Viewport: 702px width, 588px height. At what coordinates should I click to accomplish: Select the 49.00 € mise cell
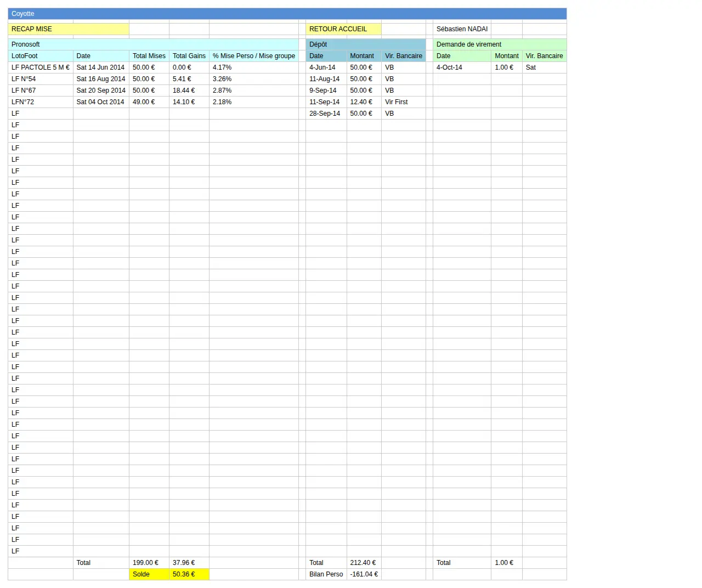(149, 102)
